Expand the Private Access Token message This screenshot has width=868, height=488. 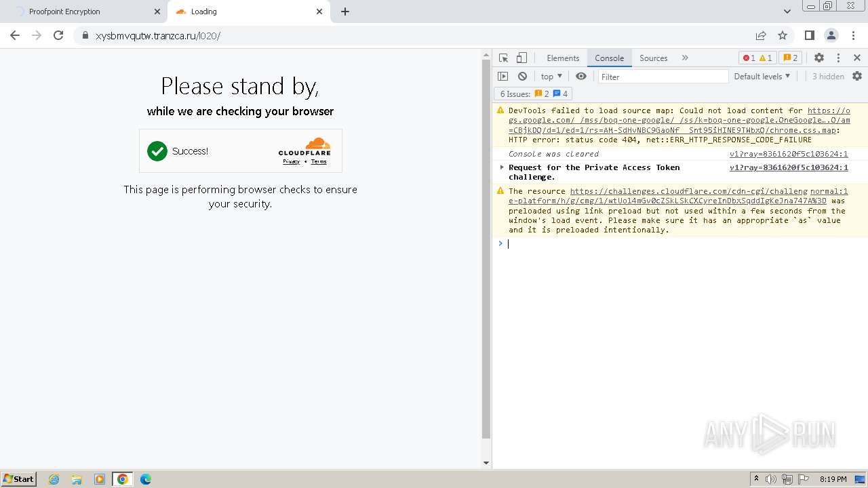tap(502, 167)
